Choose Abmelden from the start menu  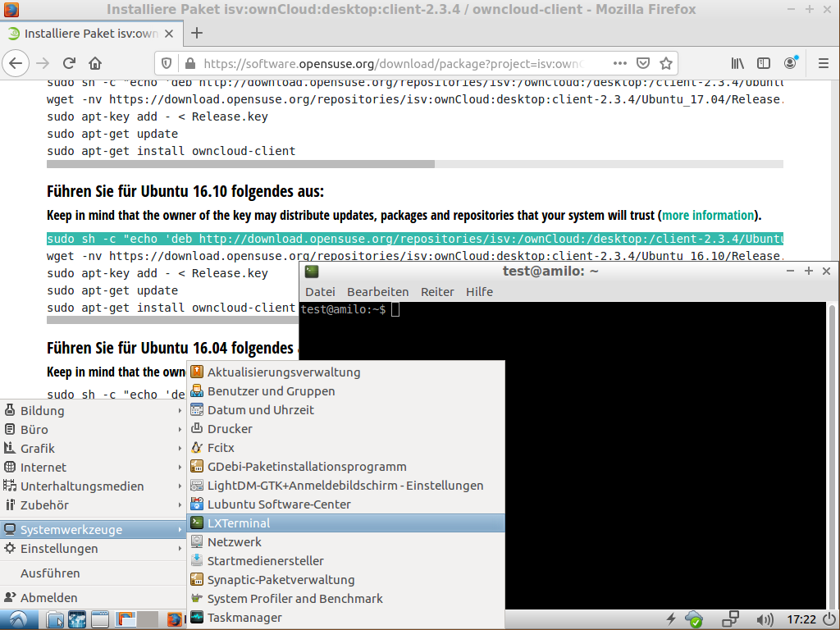92,597
